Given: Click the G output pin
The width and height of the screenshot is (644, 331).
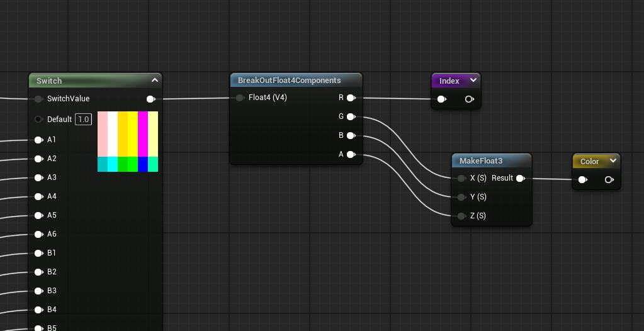Looking at the screenshot, I should [351, 117].
